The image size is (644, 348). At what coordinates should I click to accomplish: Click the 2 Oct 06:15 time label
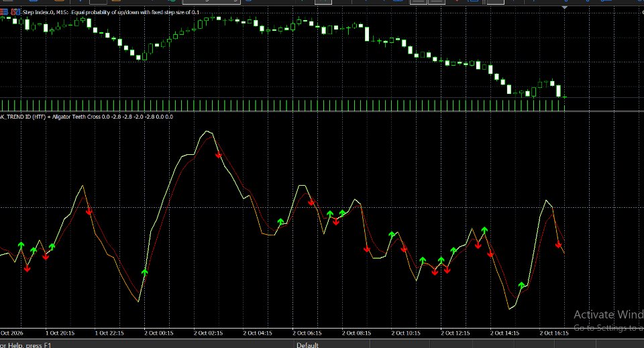pos(307,333)
